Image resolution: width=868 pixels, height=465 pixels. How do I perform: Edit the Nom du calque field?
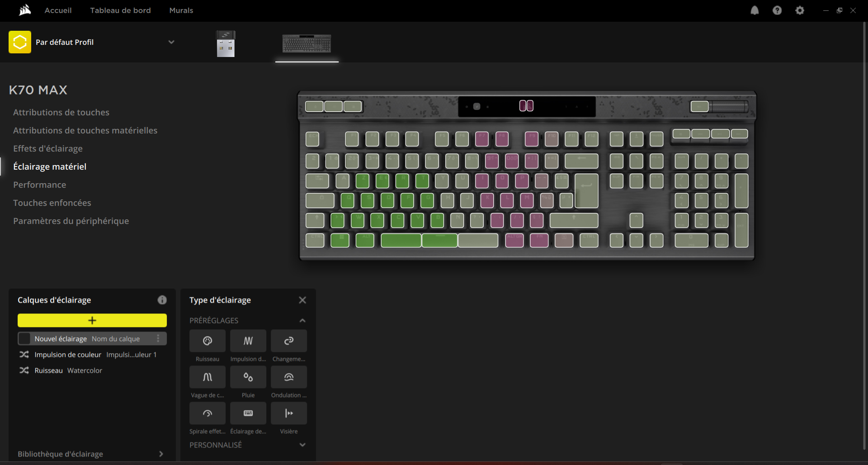click(x=116, y=339)
